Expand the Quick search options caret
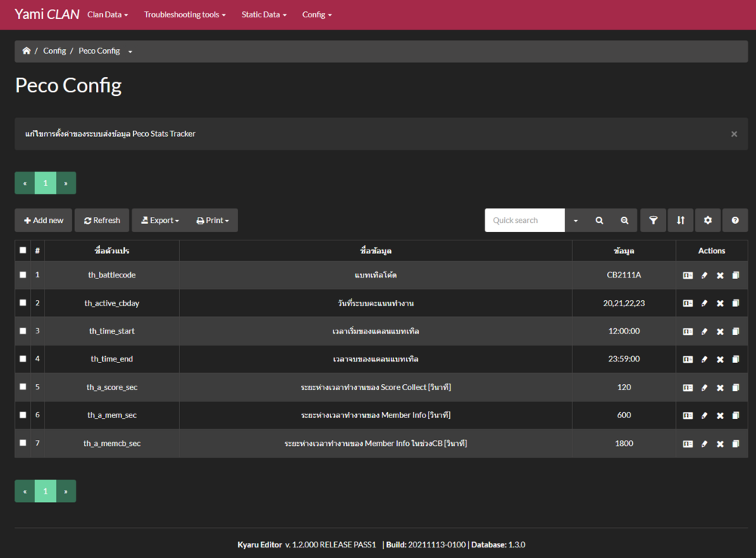The image size is (756, 558). click(x=575, y=220)
